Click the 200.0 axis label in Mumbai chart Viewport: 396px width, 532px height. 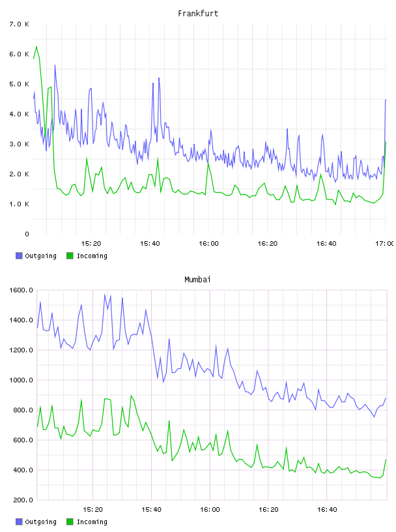pyautogui.click(x=23, y=500)
